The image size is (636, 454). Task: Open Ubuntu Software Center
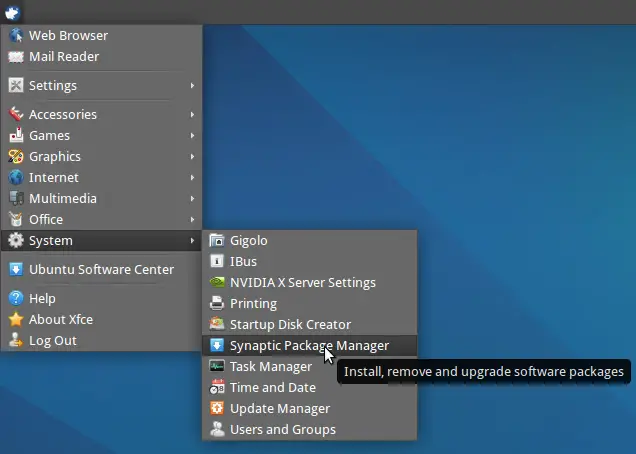pos(101,269)
